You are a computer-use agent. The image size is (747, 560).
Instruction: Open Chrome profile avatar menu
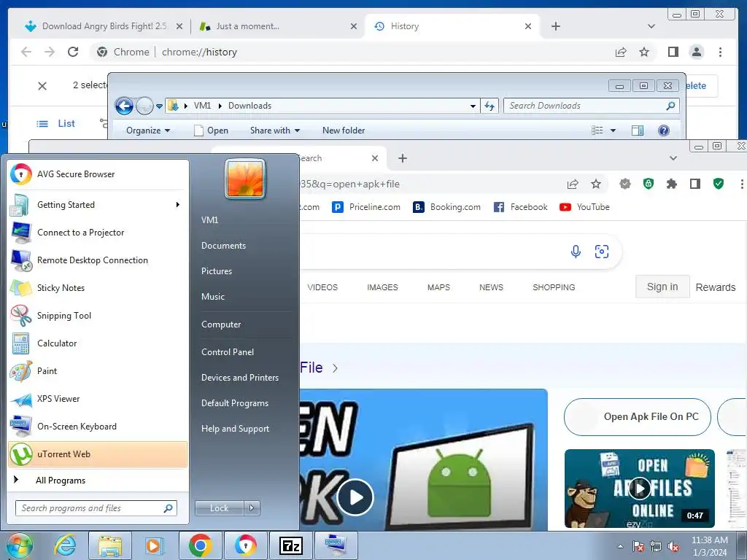(697, 52)
